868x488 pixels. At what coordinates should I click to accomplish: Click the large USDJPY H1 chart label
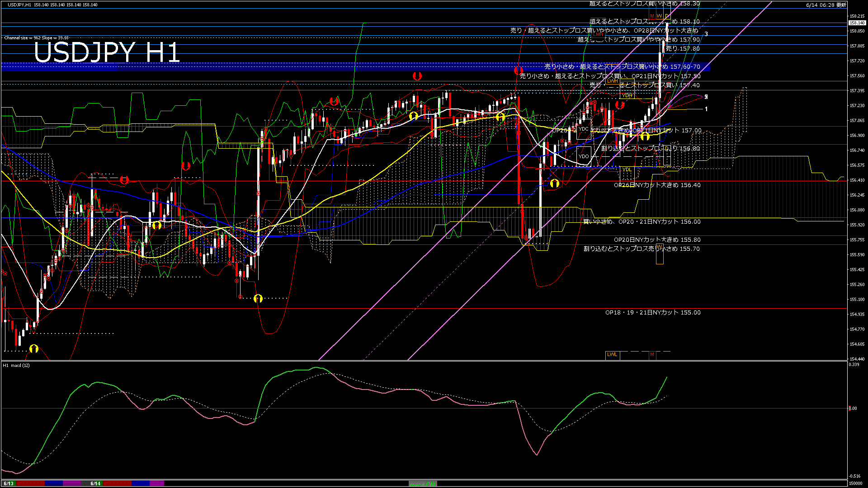click(x=107, y=53)
